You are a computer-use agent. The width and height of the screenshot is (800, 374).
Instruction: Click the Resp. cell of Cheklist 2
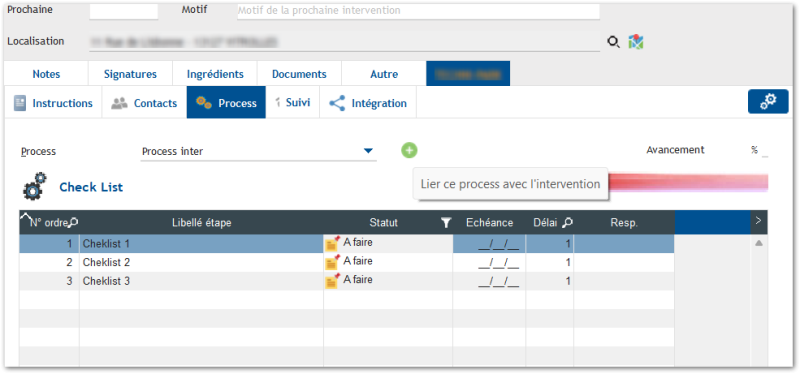point(624,262)
